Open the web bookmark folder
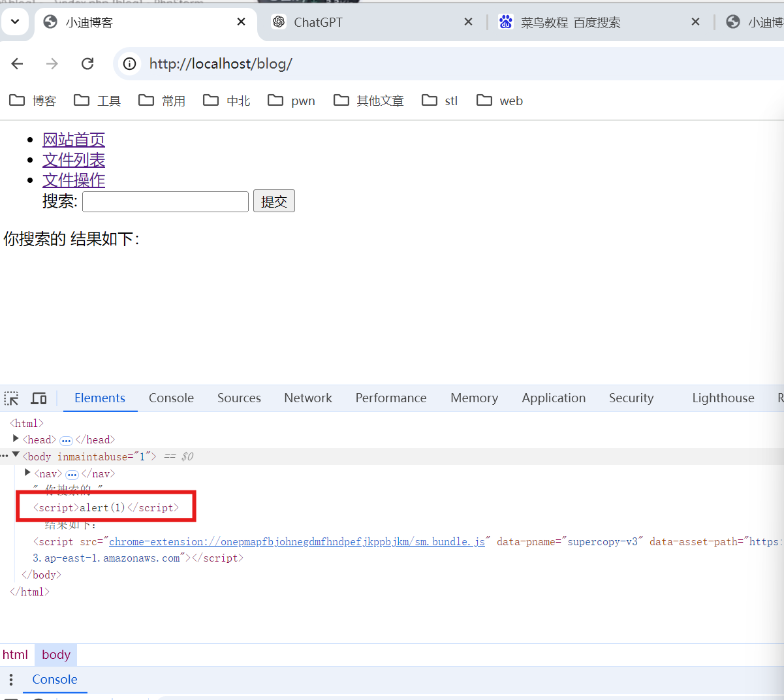The image size is (784, 700). point(499,101)
